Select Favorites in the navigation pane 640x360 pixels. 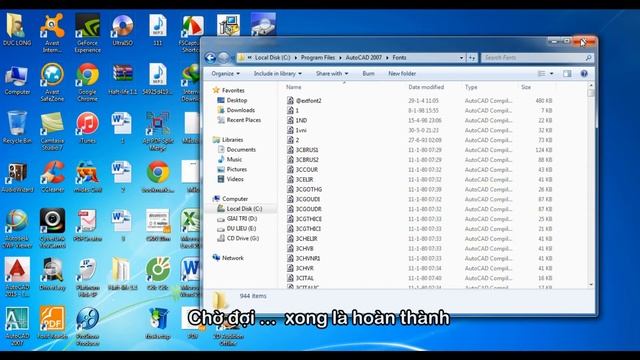(229, 90)
